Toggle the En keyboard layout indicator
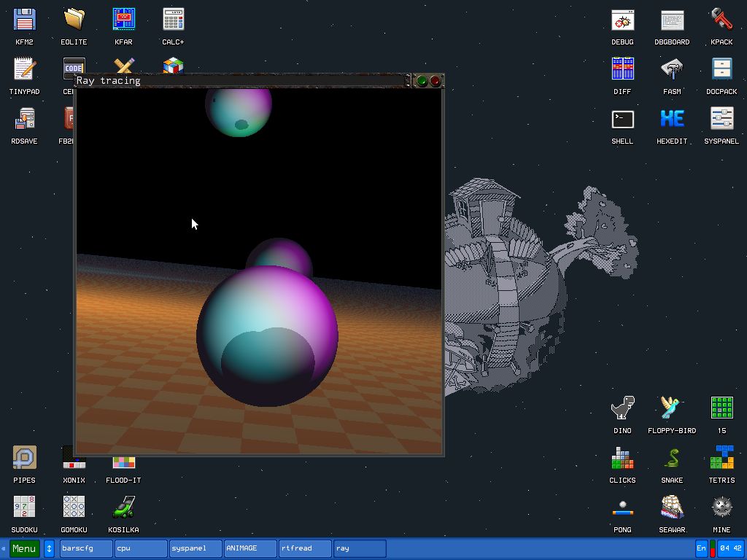747x560 pixels. [x=700, y=548]
